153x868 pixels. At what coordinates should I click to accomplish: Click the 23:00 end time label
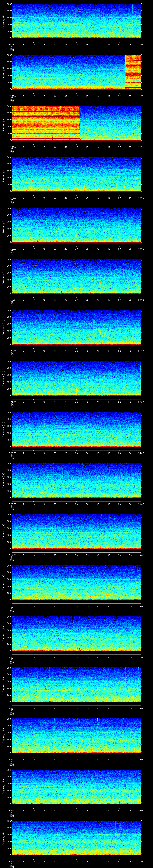pyautogui.click(x=141, y=453)
